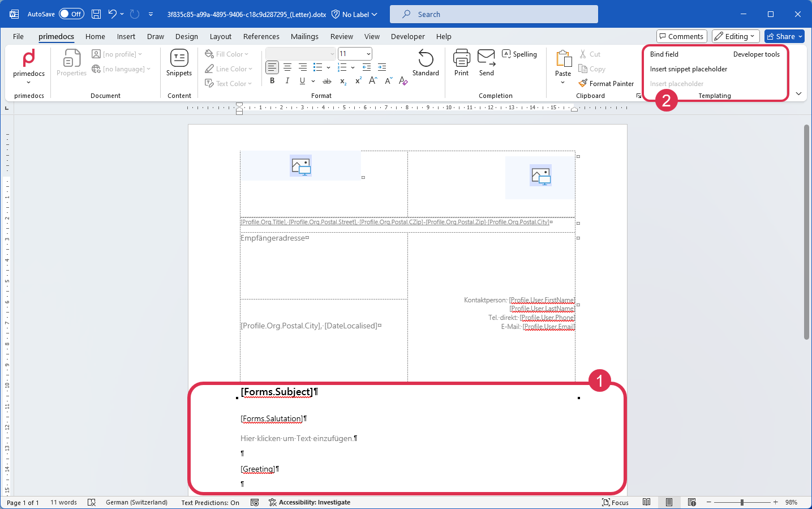
Task: Clear formatting with eraser icon
Action: [403, 81]
